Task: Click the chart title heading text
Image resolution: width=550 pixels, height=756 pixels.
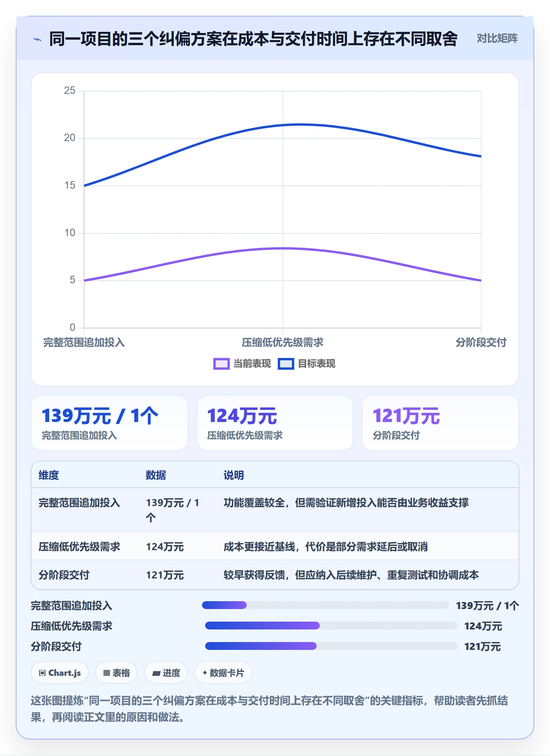Action: pos(253,39)
